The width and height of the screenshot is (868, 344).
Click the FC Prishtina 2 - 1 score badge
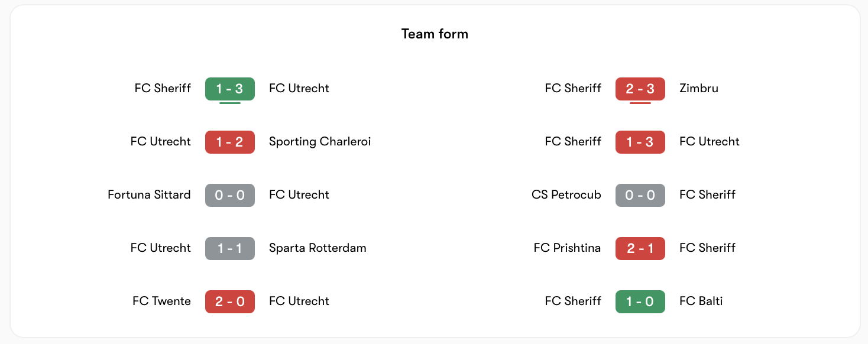click(x=640, y=248)
